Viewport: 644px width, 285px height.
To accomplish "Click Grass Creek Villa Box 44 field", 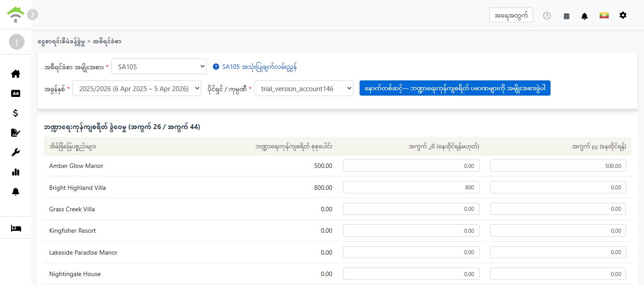I will click(558, 209).
